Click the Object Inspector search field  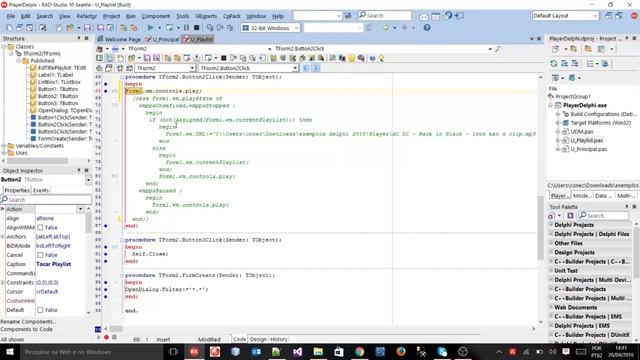point(46,200)
